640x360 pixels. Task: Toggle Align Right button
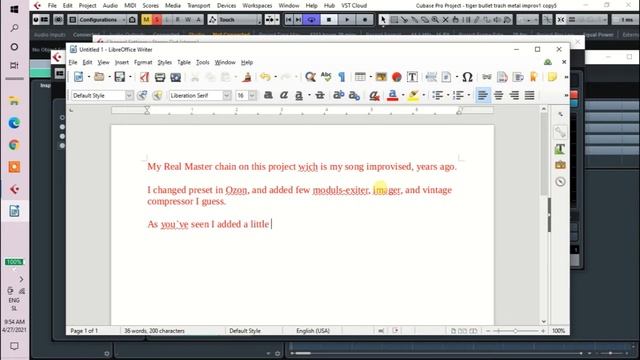514,96
